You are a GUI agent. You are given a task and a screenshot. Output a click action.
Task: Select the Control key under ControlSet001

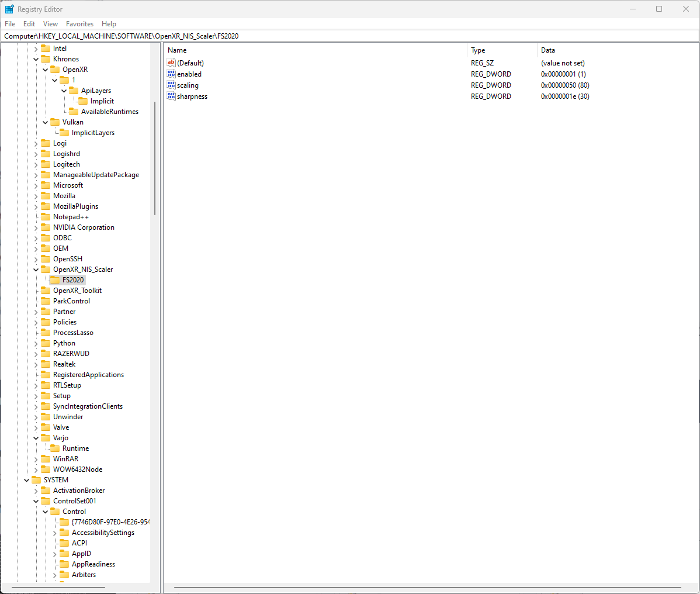[x=74, y=512]
